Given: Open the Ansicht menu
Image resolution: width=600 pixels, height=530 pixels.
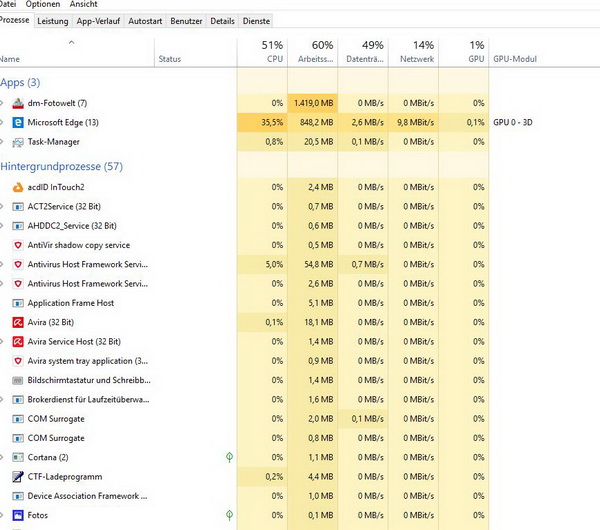Looking at the screenshot, I should 84,5.
